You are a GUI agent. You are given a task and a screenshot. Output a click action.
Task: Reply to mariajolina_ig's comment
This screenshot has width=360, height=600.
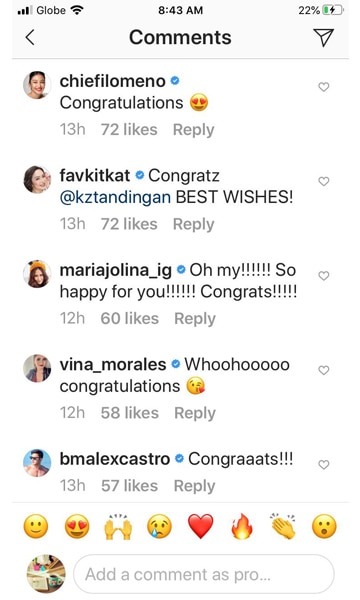(195, 319)
